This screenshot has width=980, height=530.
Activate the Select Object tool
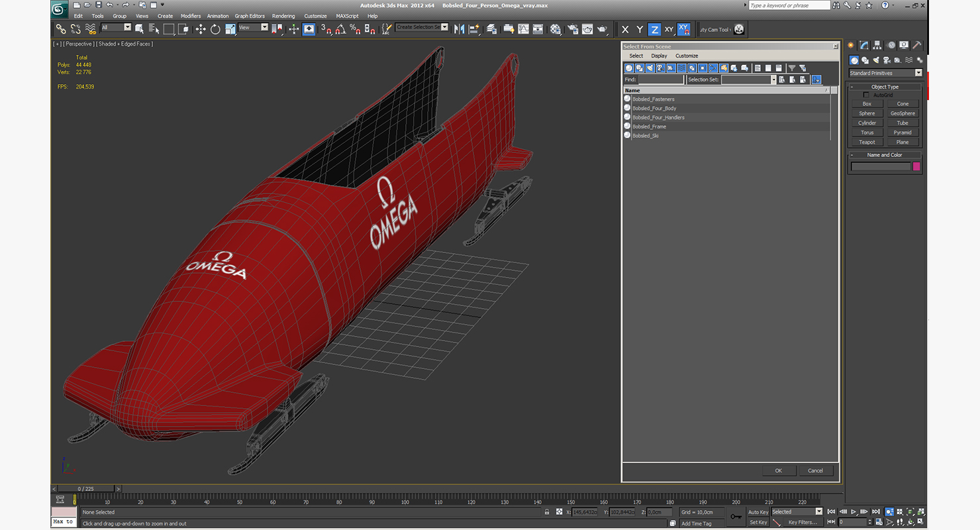[140, 29]
